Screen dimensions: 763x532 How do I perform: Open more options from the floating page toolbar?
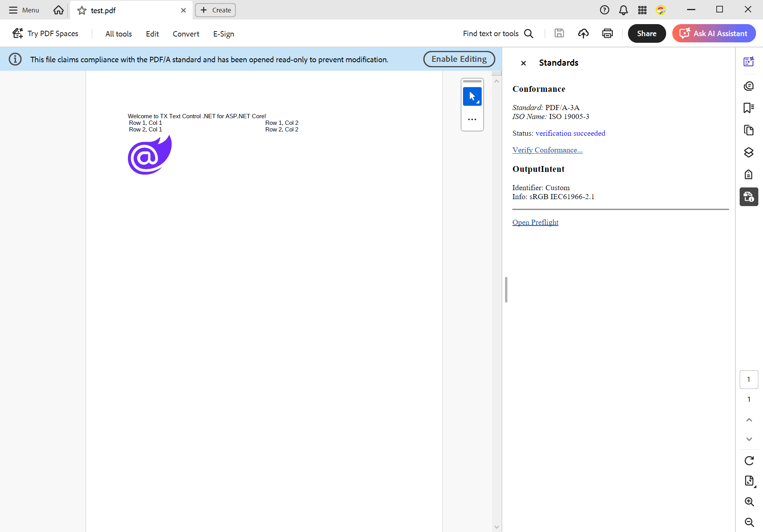472,119
